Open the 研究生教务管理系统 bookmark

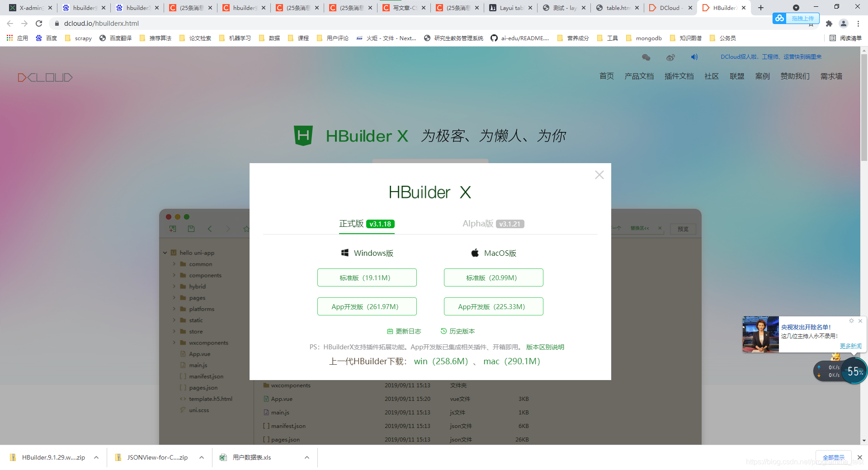[x=453, y=38]
